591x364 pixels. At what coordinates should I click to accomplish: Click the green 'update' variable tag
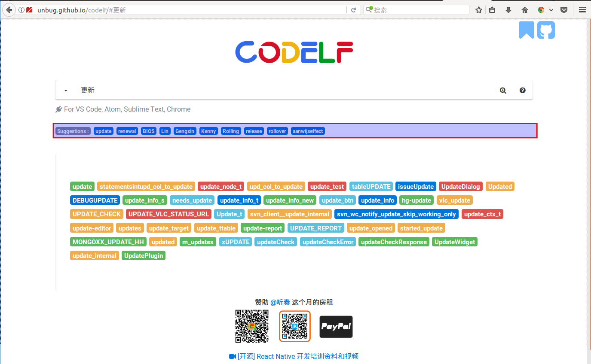point(82,186)
